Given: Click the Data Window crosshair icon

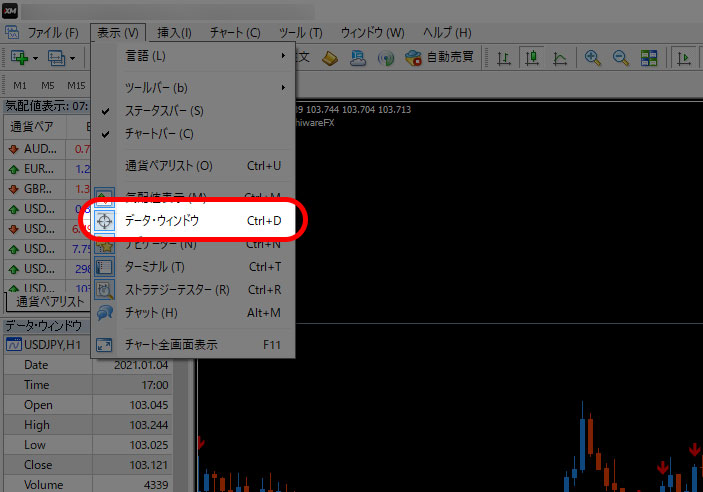Looking at the screenshot, I should (x=106, y=220).
